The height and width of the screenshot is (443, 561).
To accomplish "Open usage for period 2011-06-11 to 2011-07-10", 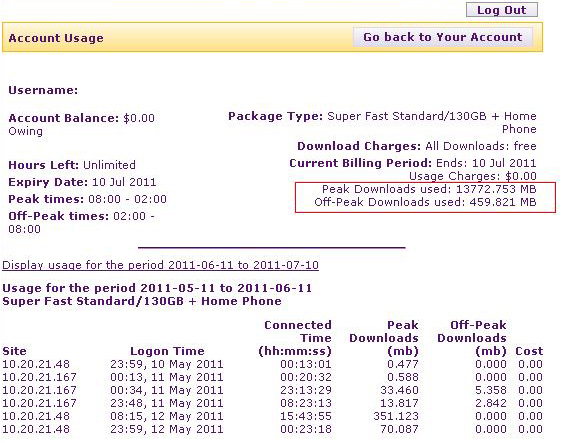I will [160, 265].
